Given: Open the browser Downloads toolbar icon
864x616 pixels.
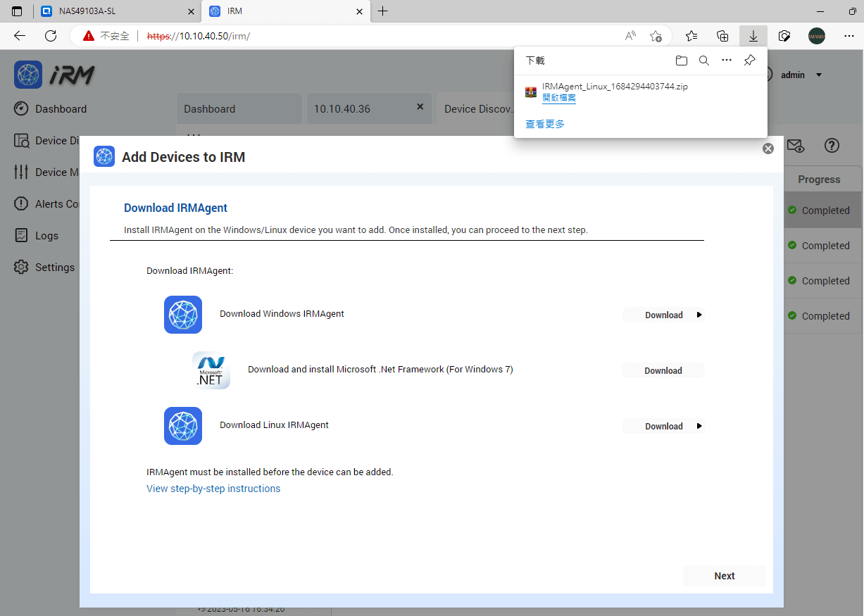Looking at the screenshot, I should point(753,35).
